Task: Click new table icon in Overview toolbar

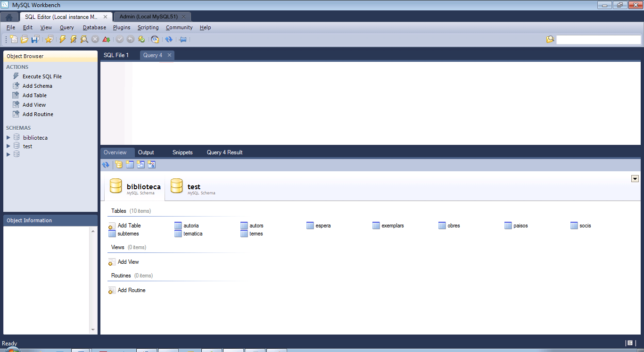Action: (x=130, y=165)
